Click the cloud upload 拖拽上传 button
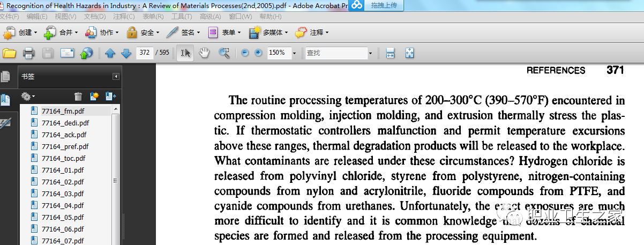The width and height of the screenshot is (644, 245). coord(375,5)
